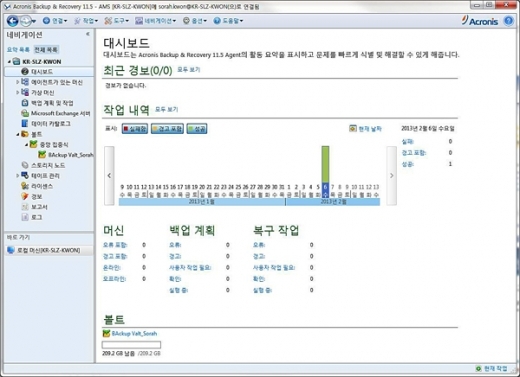Open the 네비게이션 menu in the toolbar
The height and width of the screenshot is (377, 520).
(x=155, y=21)
